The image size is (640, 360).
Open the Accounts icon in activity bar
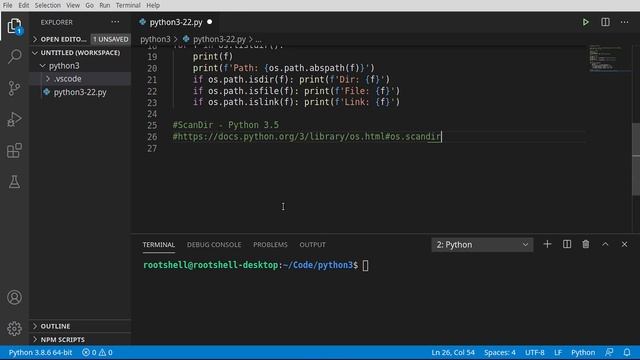[x=14, y=297]
